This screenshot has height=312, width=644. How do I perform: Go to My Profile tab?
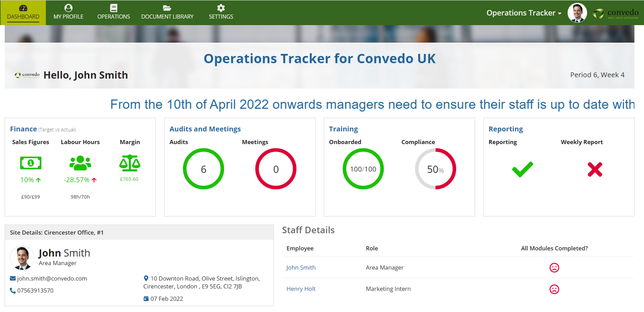click(68, 13)
